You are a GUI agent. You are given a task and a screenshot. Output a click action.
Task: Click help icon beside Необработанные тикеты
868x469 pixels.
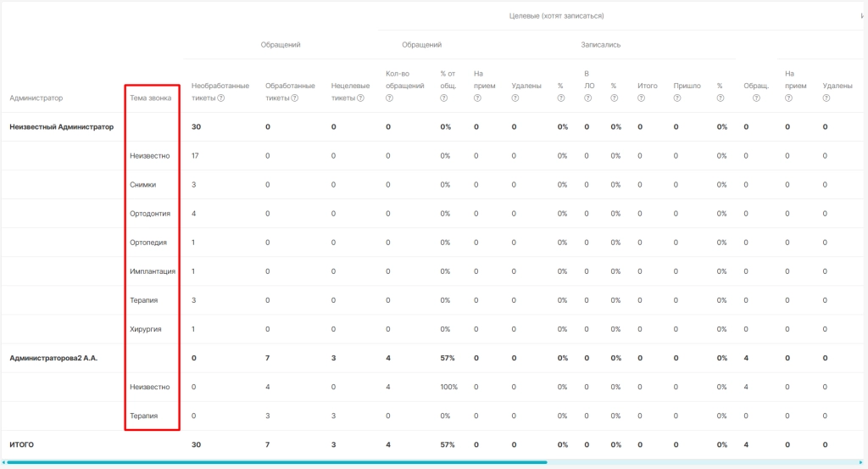(221, 98)
